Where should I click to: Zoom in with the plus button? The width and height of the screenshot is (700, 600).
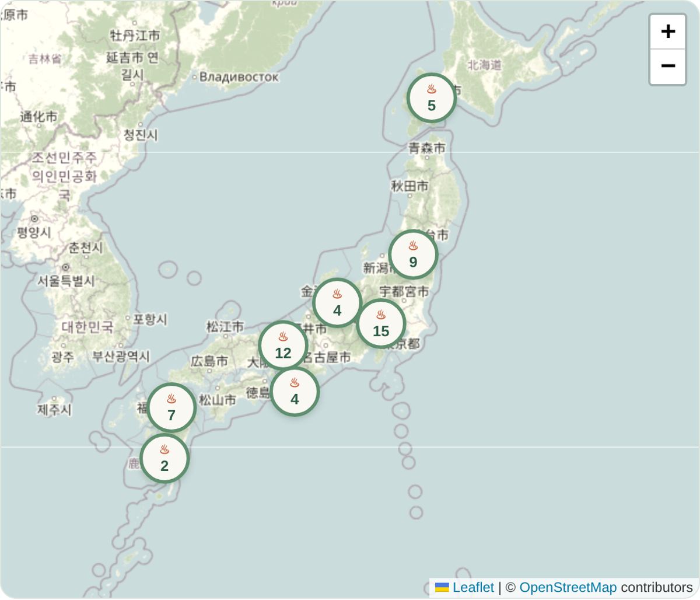click(668, 32)
